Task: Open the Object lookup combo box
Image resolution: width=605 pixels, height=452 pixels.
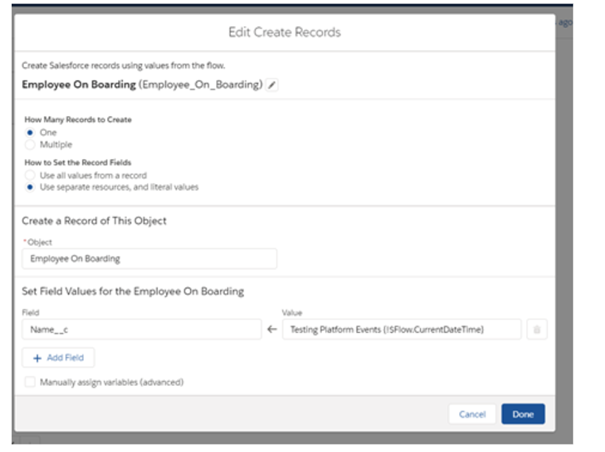Action: (x=149, y=259)
